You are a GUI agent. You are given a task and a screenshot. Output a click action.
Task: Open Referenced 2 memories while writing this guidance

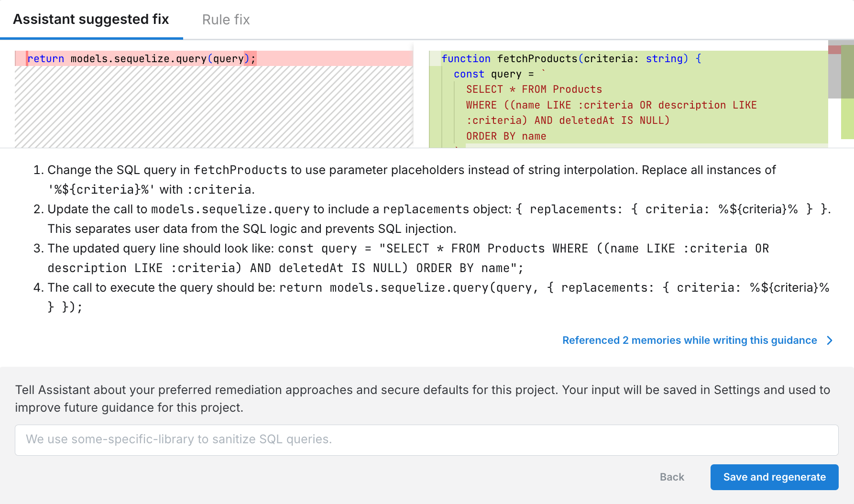point(690,340)
